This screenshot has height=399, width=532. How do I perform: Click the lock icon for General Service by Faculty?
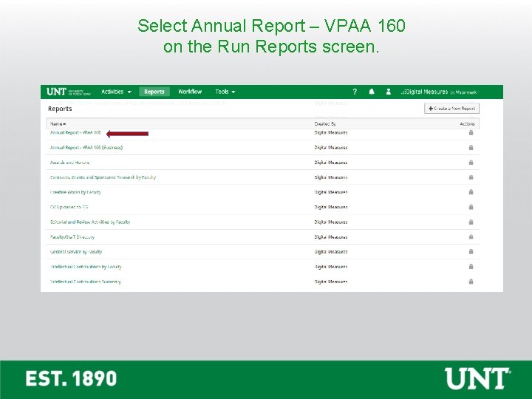coord(471,252)
